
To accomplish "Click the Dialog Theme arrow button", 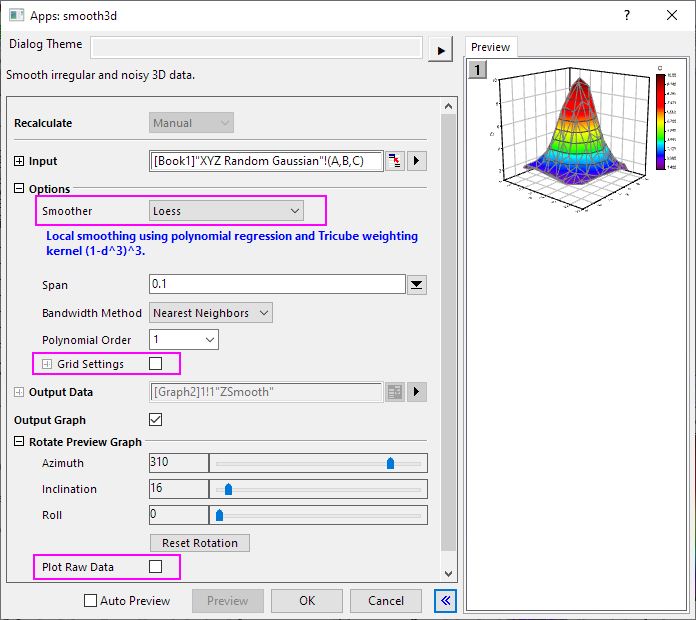I will (440, 49).
